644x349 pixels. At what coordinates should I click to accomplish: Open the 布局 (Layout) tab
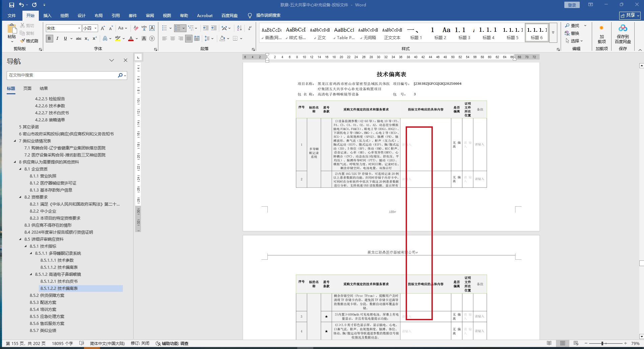99,15
